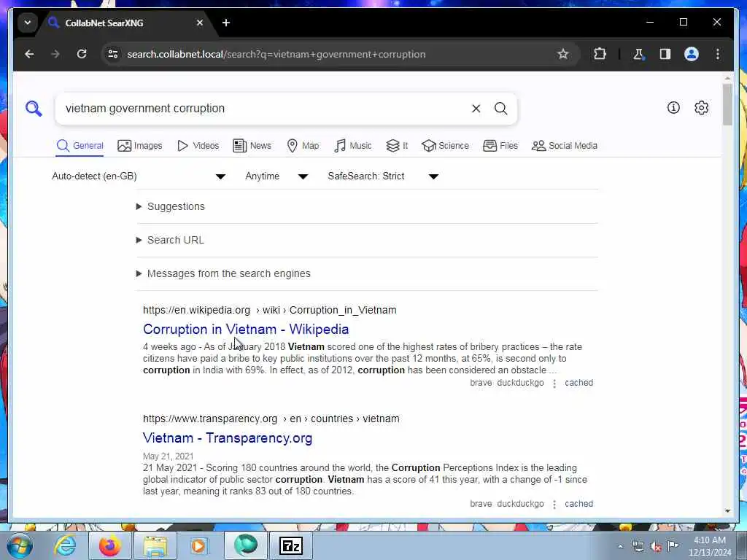Open the Anytime time range dropdown
Screen dimensions: 747x560
coord(276,176)
